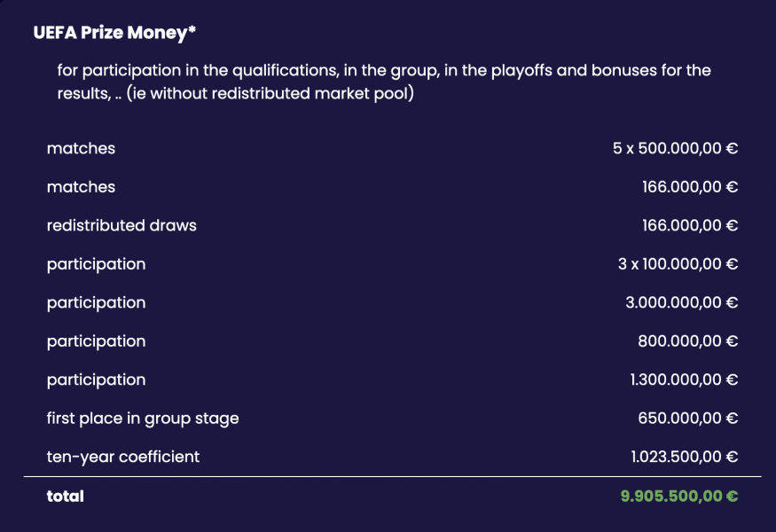Viewport: 776px width, 532px height.
Task: Select the first matches row label
Action: (x=81, y=148)
